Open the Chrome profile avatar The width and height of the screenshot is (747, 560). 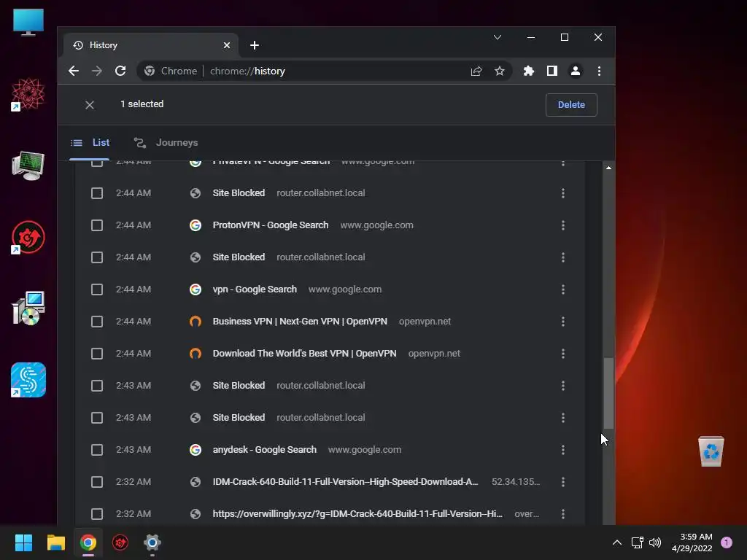[x=575, y=71]
